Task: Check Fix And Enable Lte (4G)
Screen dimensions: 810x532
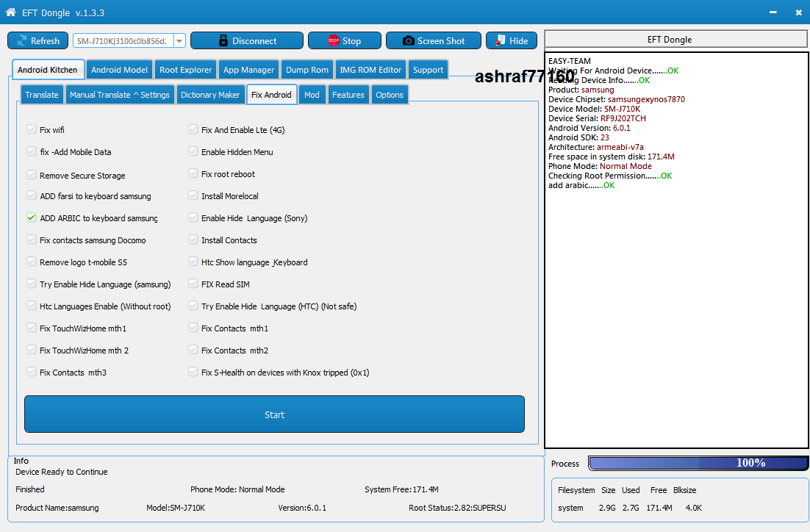Action: pyautogui.click(x=193, y=129)
